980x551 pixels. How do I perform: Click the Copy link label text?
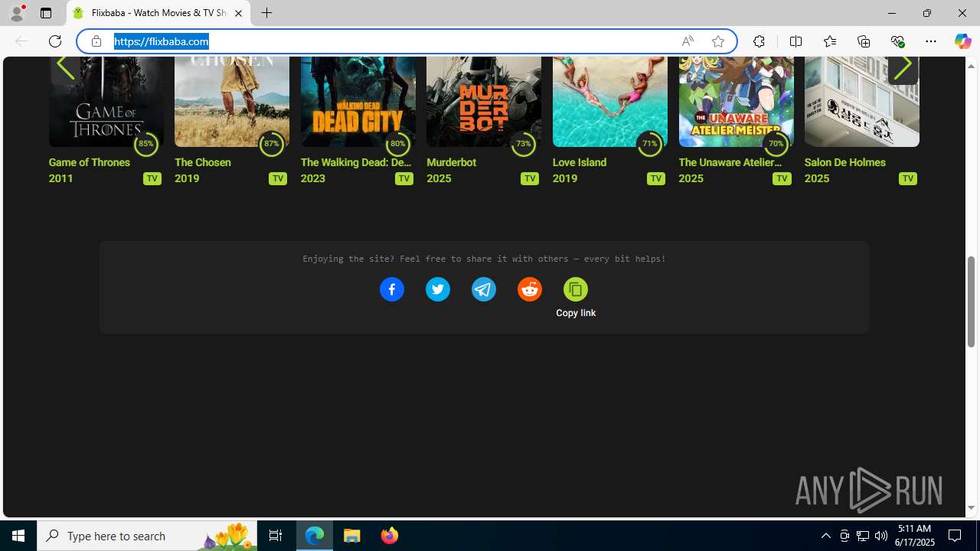[x=576, y=313]
